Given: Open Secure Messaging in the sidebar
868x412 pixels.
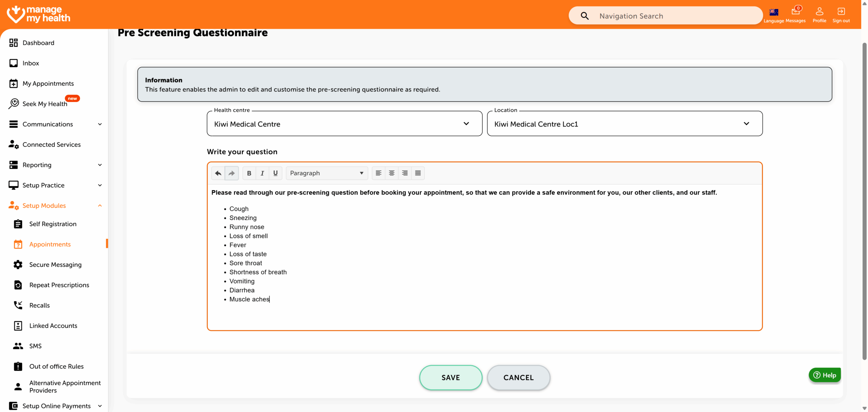Looking at the screenshot, I should coord(55,264).
